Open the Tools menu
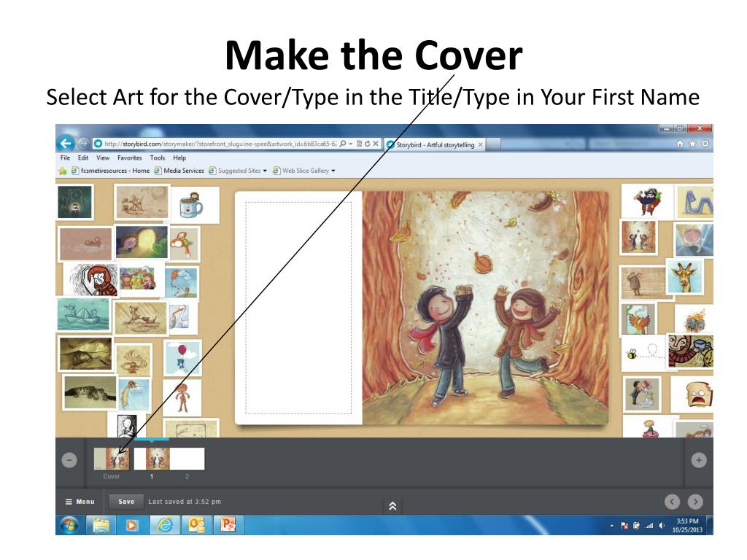Image resolution: width=747 pixels, height=560 pixels. click(158, 157)
